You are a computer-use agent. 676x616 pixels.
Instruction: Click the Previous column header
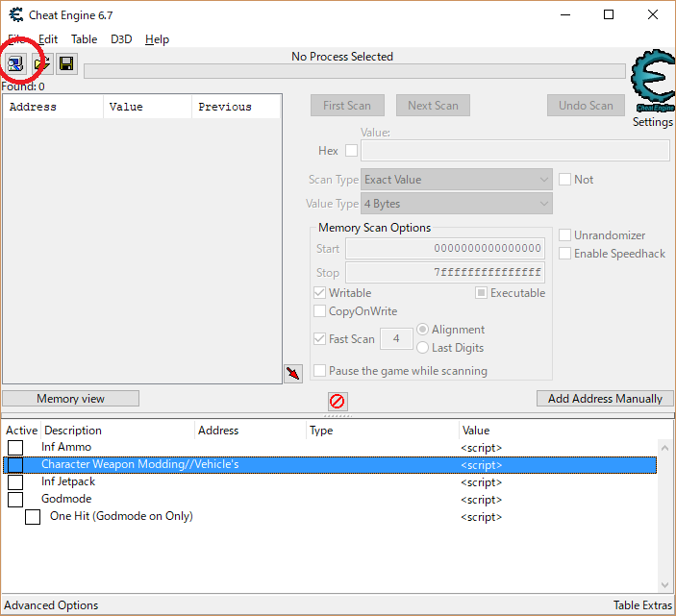coord(237,107)
